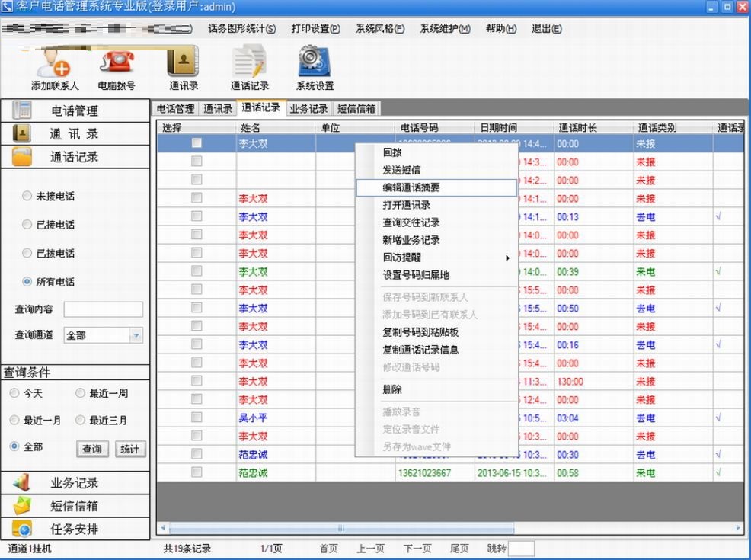Select the 未接电话 missed calls radio button
This screenshot has height=560, width=751.
[x=27, y=197]
